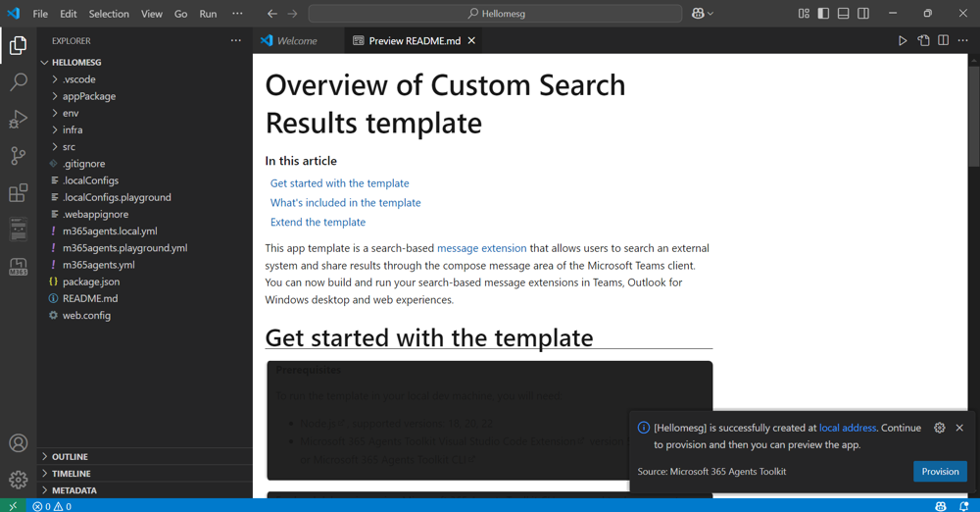The image size is (980, 512).
Task: Split the editor to the right
Action: point(943,40)
